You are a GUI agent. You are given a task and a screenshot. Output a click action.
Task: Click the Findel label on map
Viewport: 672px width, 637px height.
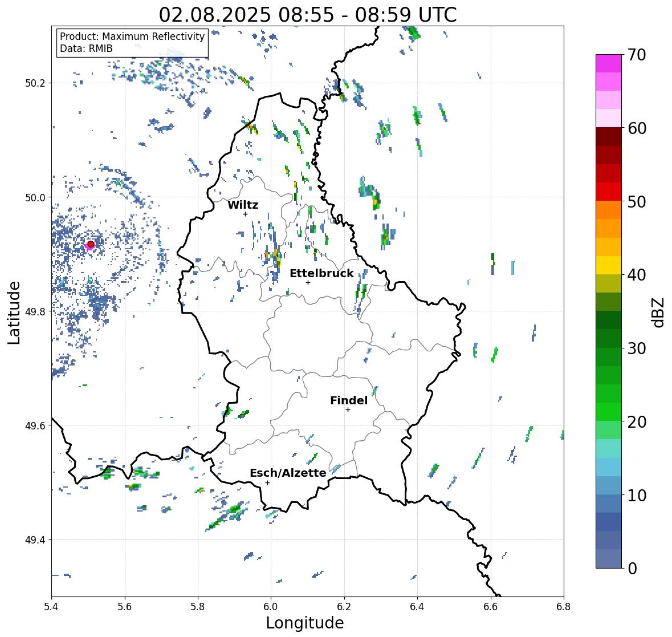(349, 400)
